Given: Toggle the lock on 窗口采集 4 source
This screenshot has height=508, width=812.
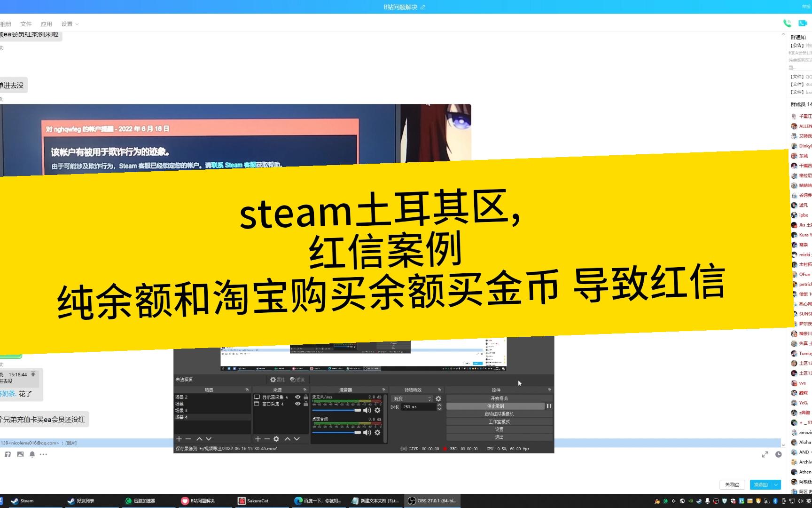Looking at the screenshot, I should tap(306, 404).
